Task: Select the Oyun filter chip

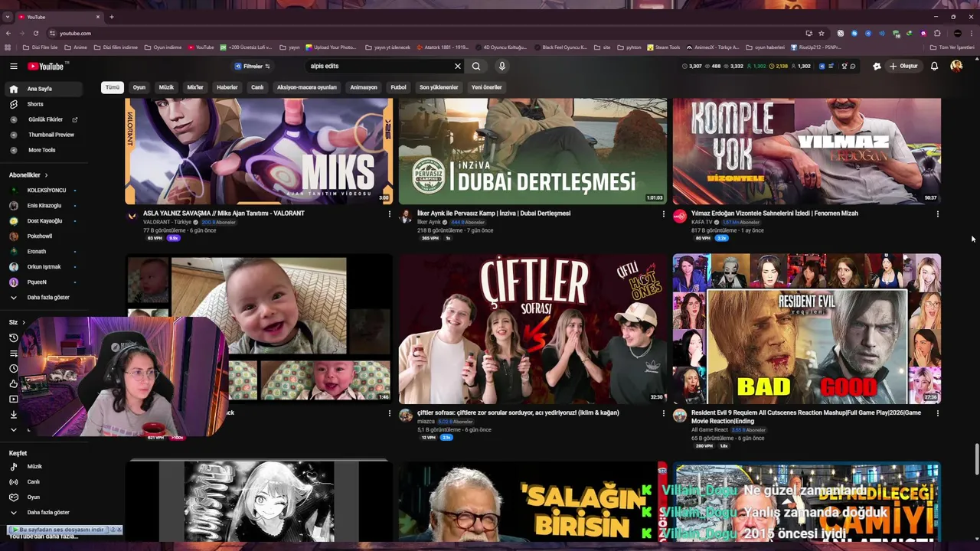Action: pos(139,87)
